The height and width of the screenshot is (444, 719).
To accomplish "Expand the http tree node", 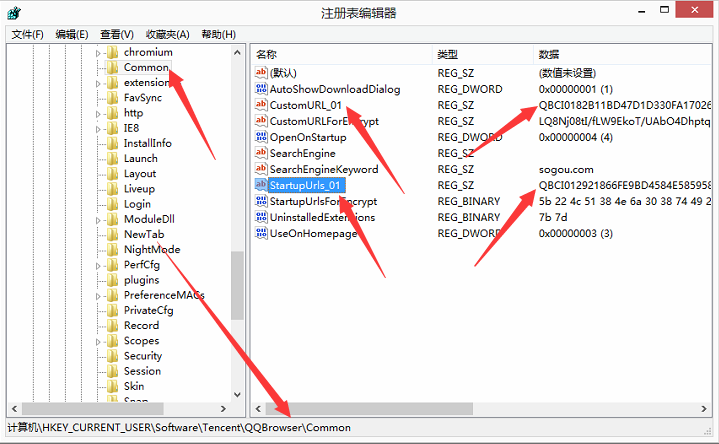I will [x=98, y=114].
